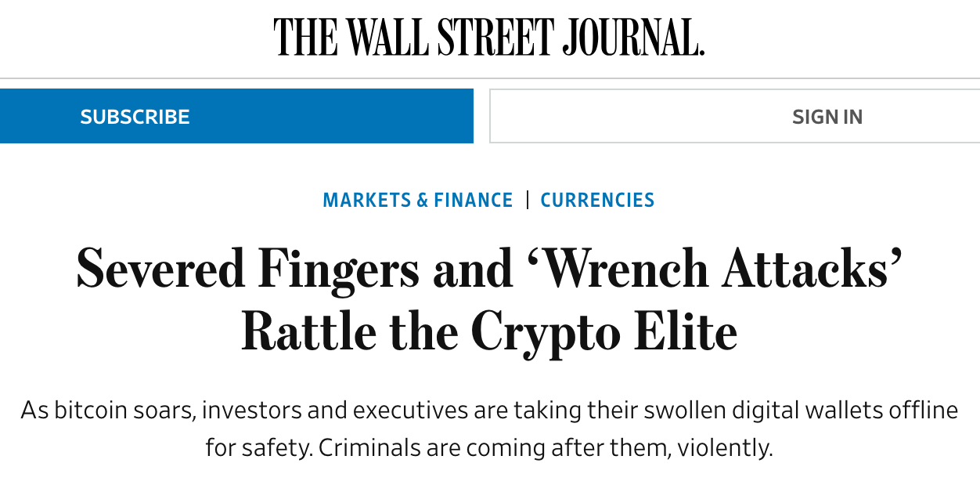Select the 'Rattle the Crypto Elite' headline line
This screenshot has height=492, width=980.
click(x=490, y=331)
